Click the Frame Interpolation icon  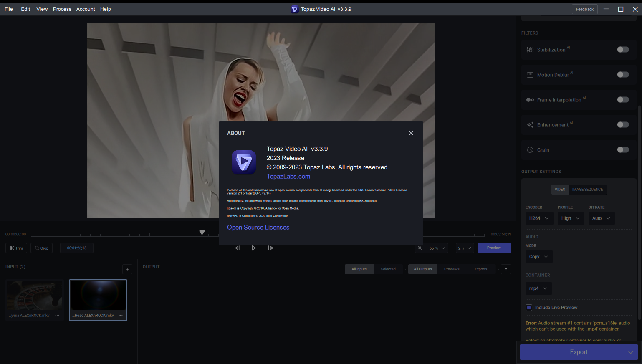[x=530, y=100]
